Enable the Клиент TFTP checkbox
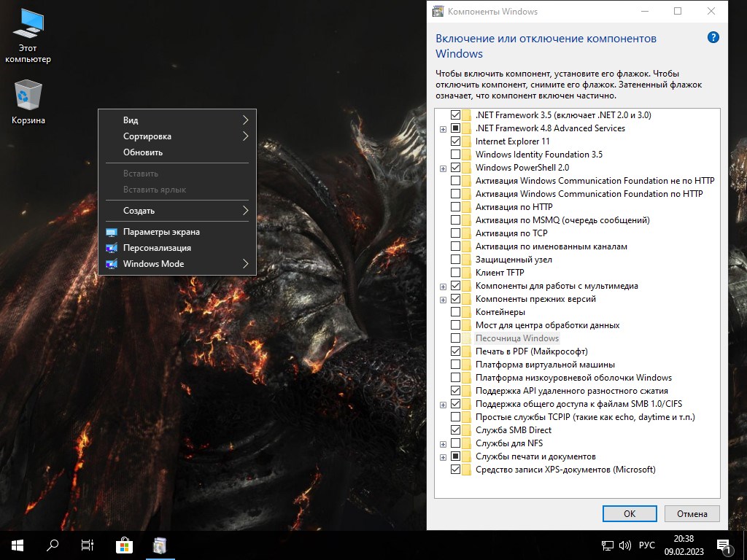747x560 pixels. [457, 272]
